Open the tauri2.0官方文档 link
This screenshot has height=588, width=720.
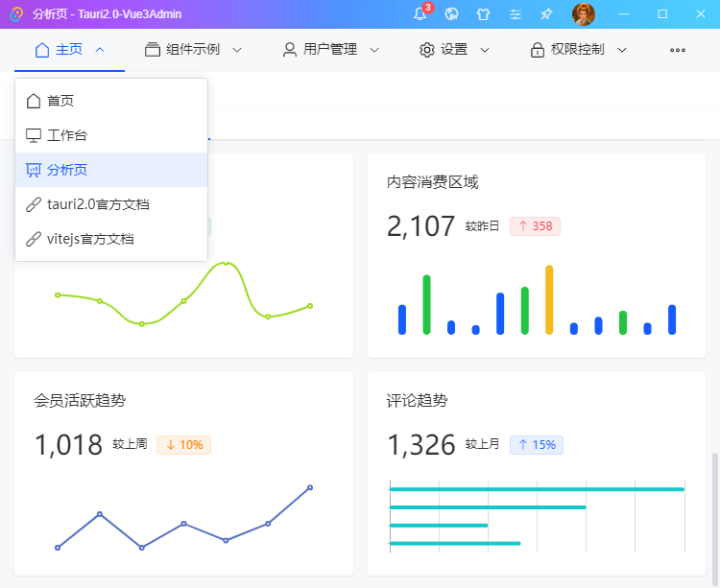[111, 204]
